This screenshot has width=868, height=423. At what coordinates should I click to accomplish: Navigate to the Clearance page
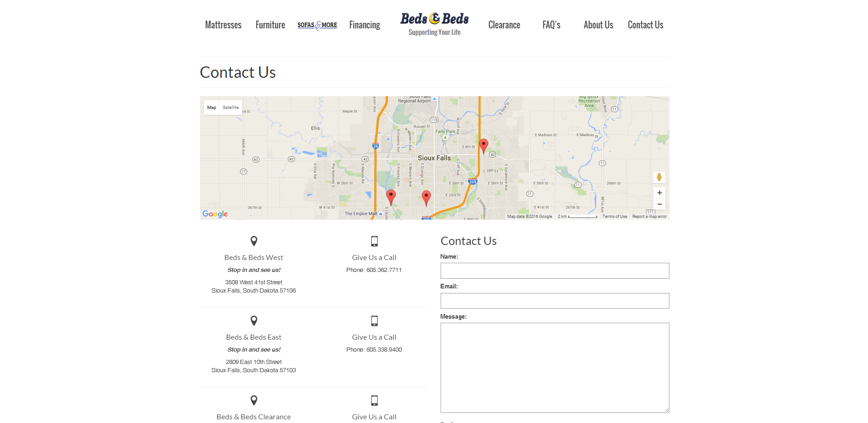504,25
